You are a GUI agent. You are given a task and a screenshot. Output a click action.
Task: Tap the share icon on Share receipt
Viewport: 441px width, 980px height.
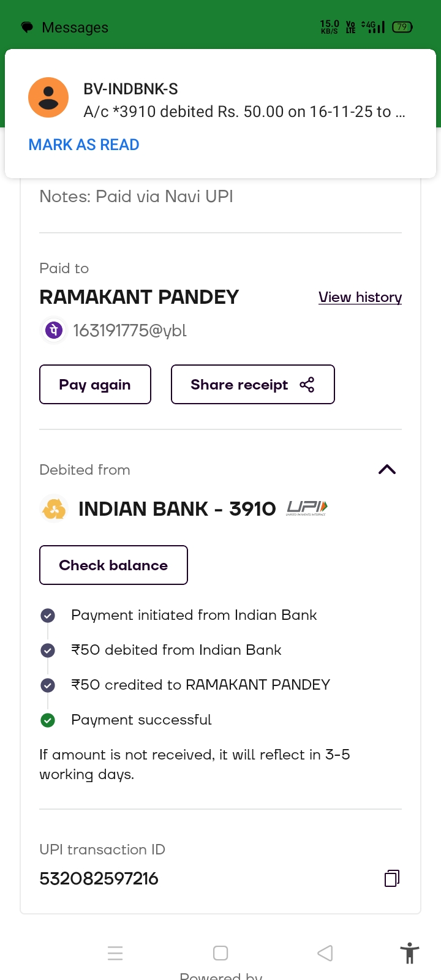(x=307, y=385)
